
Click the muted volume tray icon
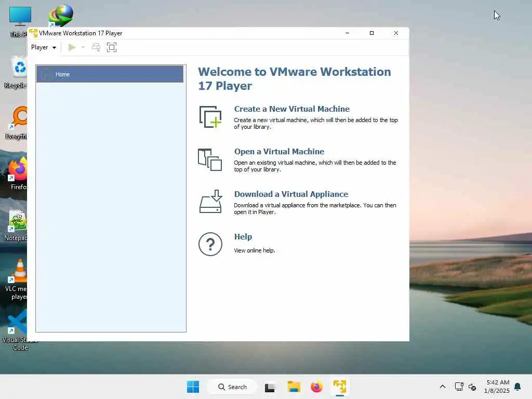click(x=472, y=387)
